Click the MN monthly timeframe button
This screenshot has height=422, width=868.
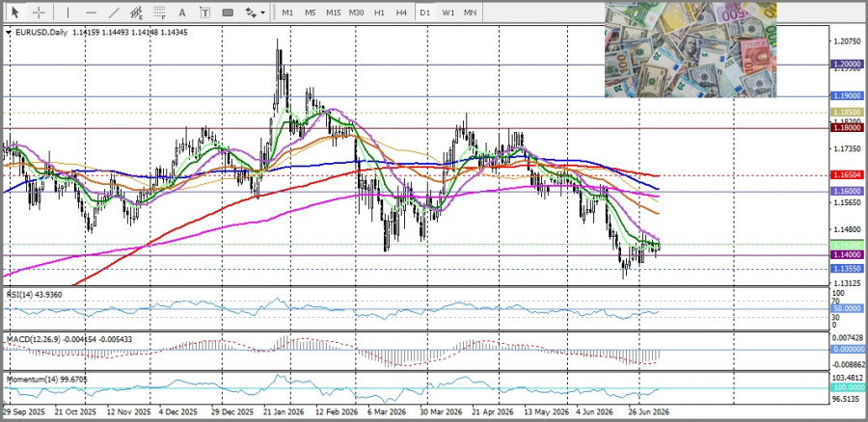471,13
